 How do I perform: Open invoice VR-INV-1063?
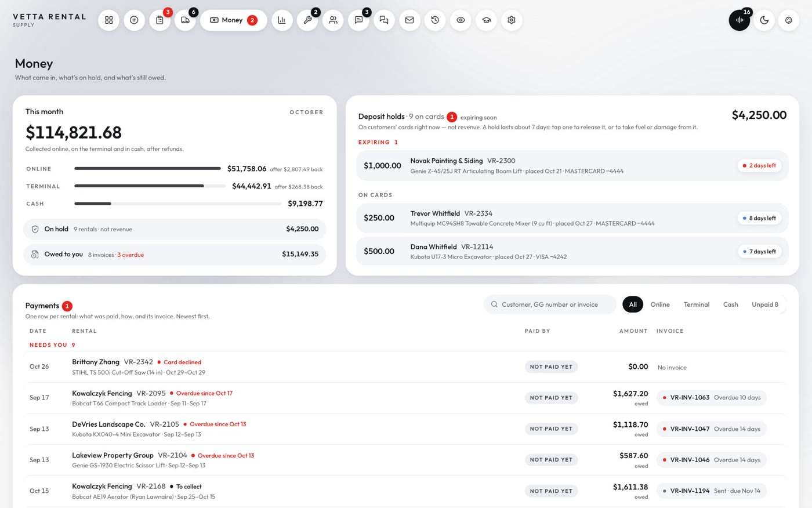[x=712, y=398]
